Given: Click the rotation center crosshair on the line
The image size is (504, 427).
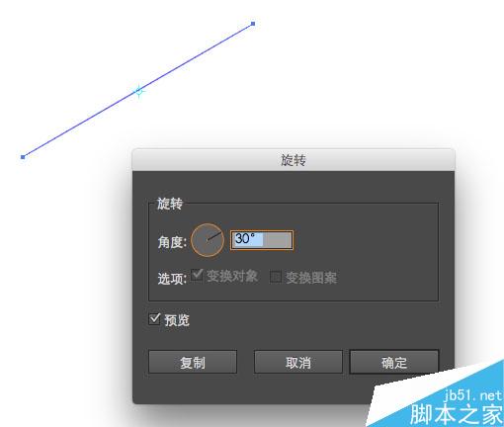Looking at the screenshot, I should [x=139, y=91].
